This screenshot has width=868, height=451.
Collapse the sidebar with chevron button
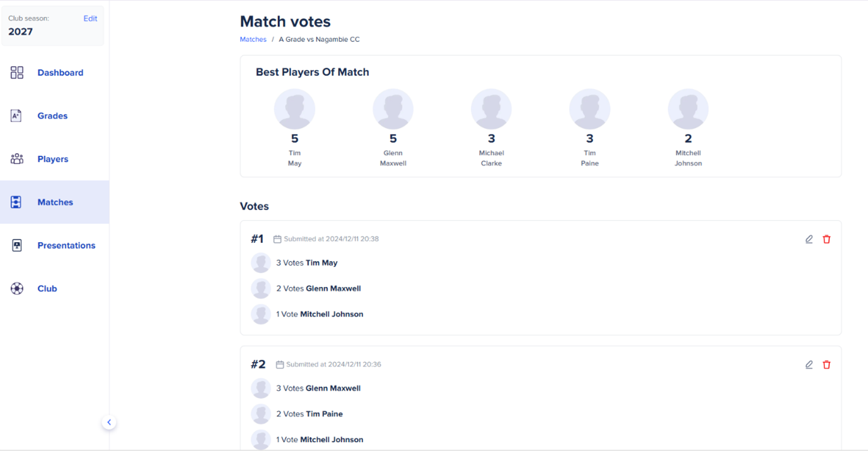pos(109,423)
